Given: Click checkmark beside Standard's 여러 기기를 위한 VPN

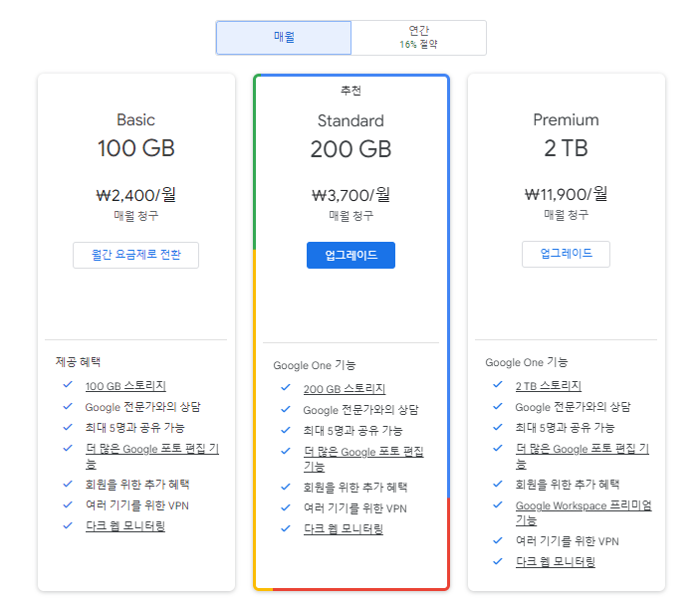Looking at the screenshot, I should click(x=286, y=508).
